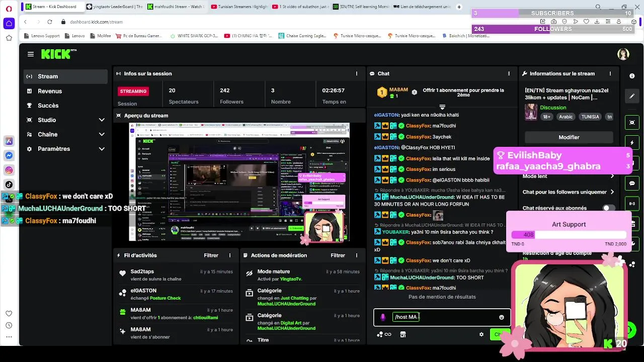644x362 pixels.
Task: Click the chat message input field
Action: 442,317
